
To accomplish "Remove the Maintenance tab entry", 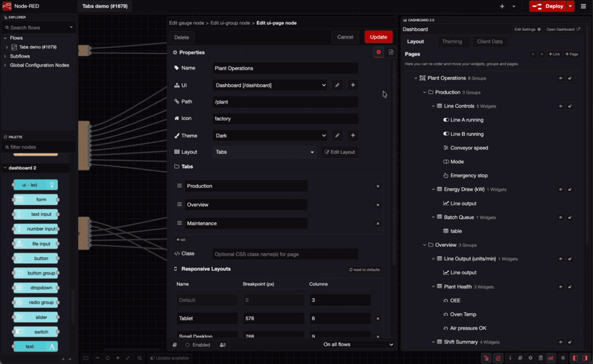I will [377, 223].
